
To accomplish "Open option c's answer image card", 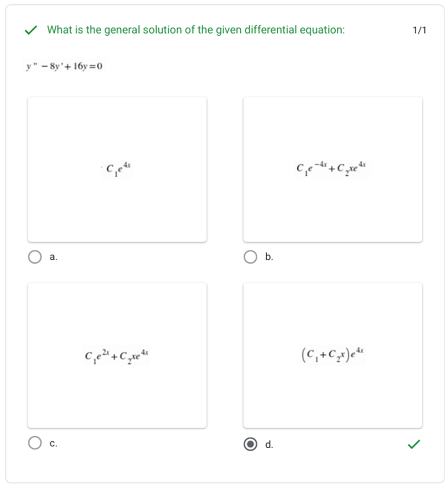I will pyautogui.click(x=117, y=355).
